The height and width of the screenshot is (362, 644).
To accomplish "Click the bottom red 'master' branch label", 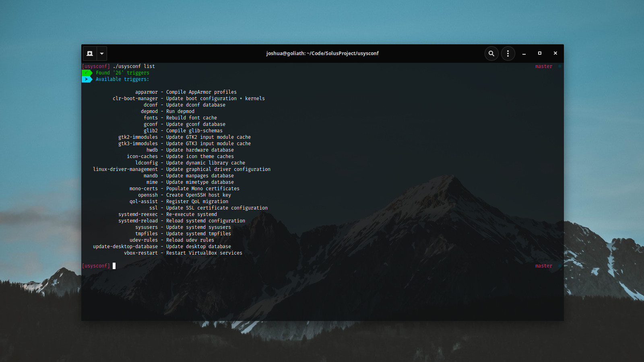I will coord(543,266).
